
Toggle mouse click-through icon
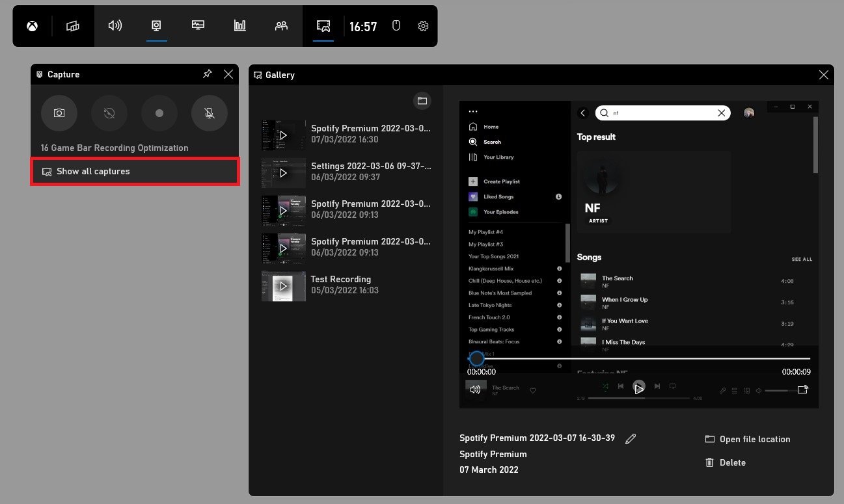(x=396, y=26)
